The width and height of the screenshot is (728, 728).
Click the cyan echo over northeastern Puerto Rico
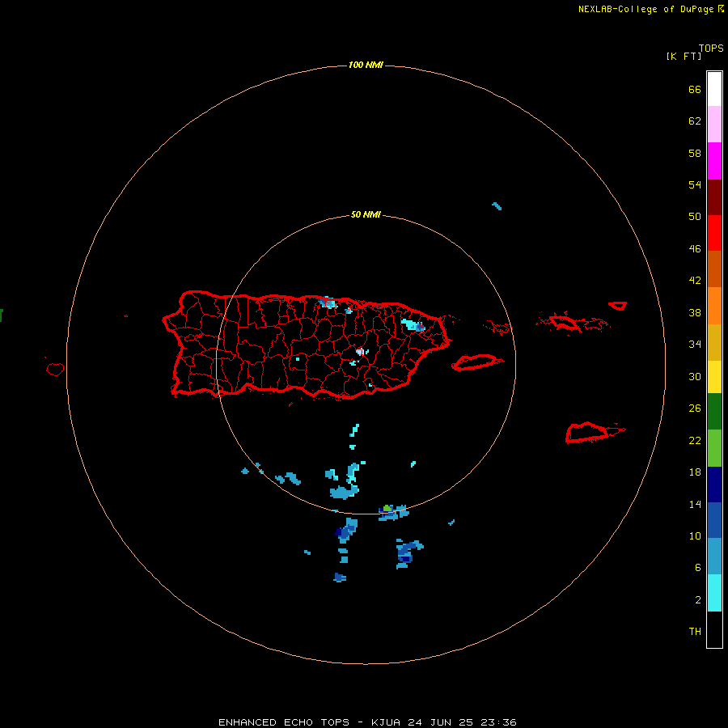(x=413, y=324)
